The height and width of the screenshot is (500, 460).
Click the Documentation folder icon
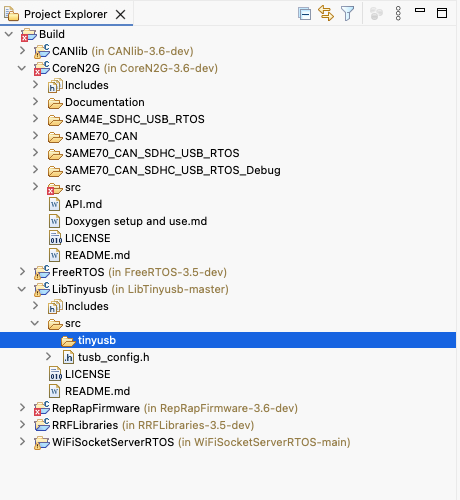pos(55,103)
